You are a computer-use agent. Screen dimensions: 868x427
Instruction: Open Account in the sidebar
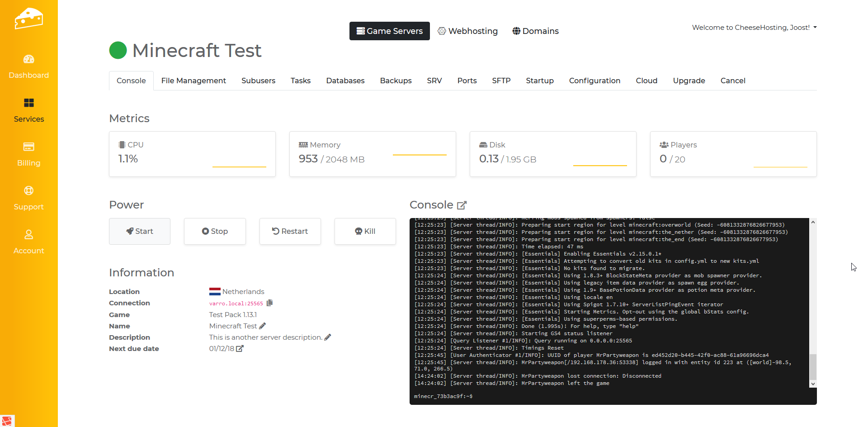pos(28,242)
